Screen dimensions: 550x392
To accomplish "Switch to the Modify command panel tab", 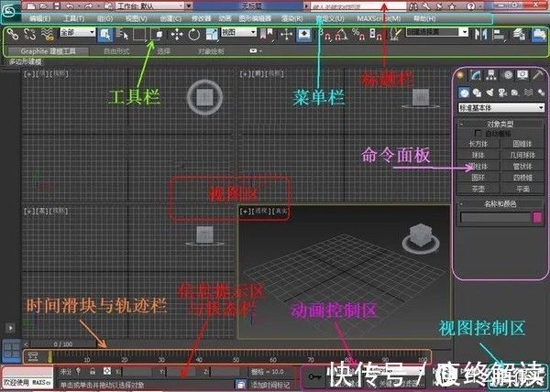I will 476,74.
